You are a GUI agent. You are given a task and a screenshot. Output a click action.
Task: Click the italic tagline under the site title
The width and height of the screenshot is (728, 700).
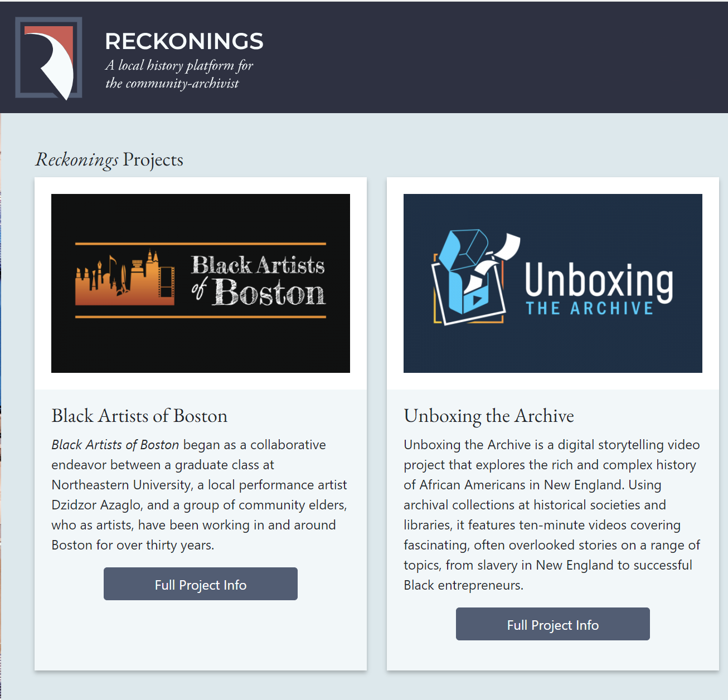coord(178,74)
